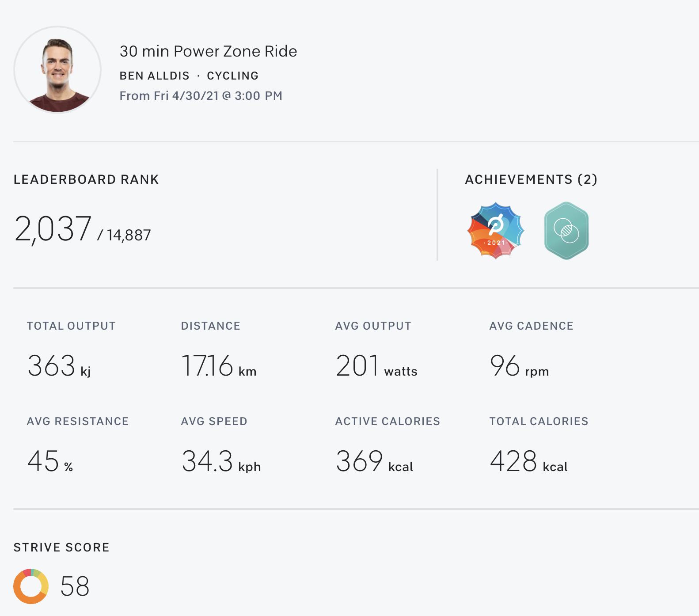Click the Fri 4/30/21 3:00 PM date
This screenshot has height=616, width=699.
click(201, 96)
